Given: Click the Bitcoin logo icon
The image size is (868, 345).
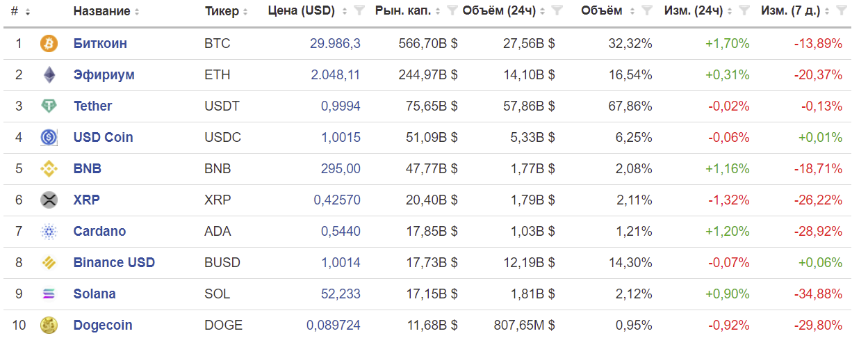Looking at the screenshot, I should tap(49, 44).
